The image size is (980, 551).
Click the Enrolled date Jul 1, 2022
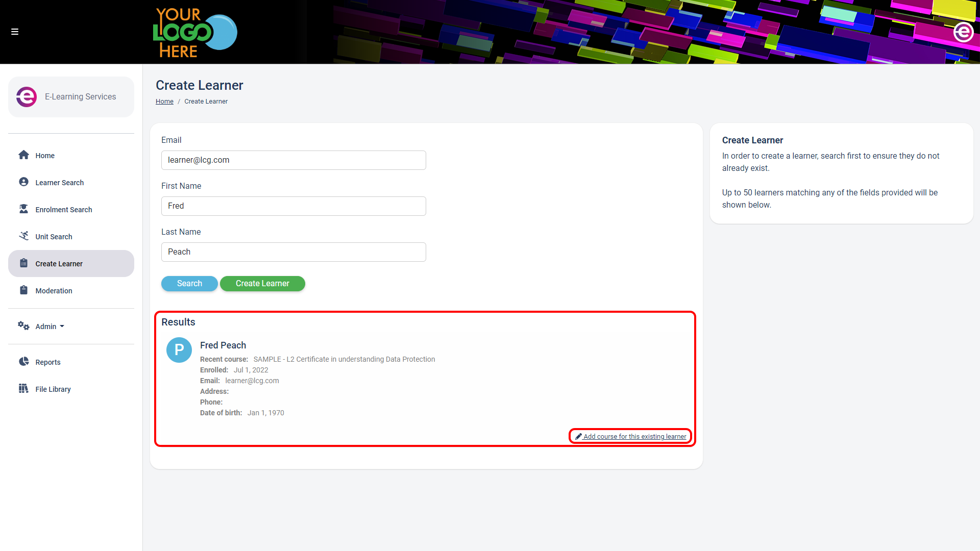(251, 370)
